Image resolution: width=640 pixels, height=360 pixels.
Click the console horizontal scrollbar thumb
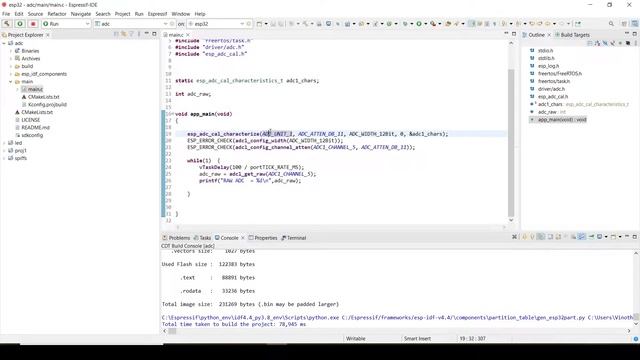173,331
